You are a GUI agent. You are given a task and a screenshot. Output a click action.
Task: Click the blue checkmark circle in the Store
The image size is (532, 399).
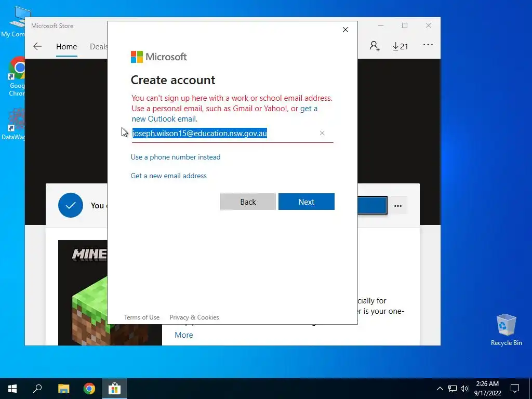pyautogui.click(x=71, y=205)
